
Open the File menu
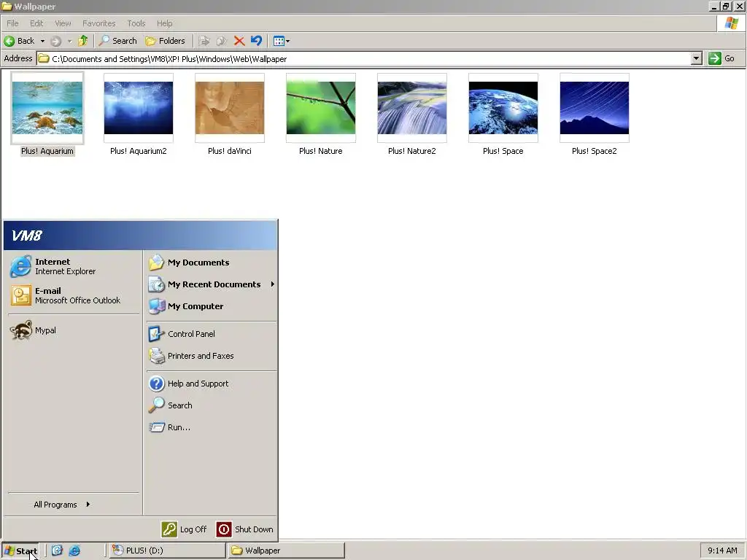tap(12, 23)
